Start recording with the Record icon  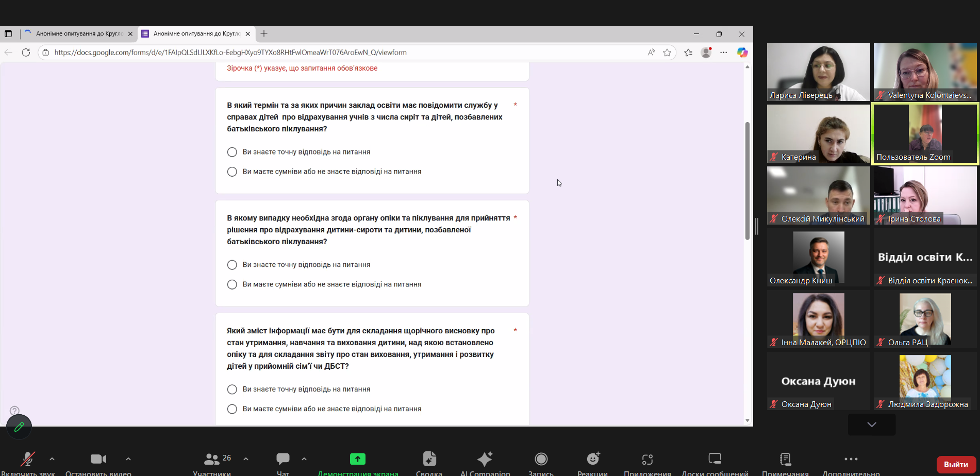tap(541, 459)
